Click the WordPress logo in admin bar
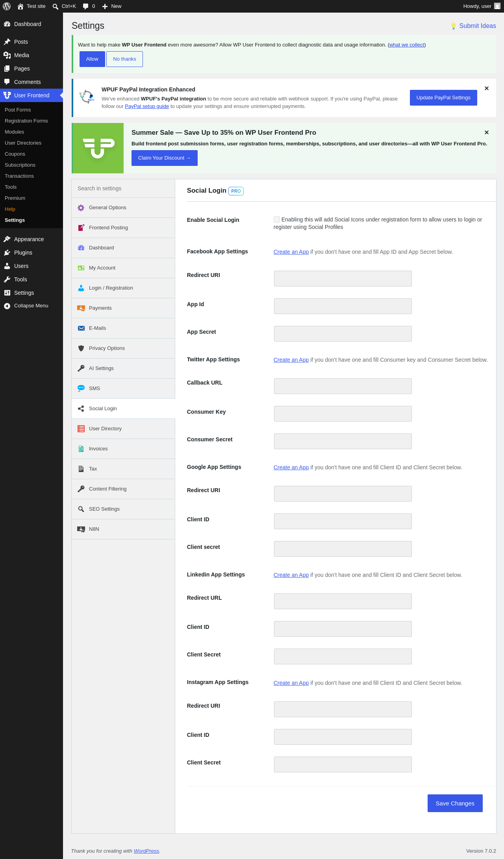 point(7,6)
